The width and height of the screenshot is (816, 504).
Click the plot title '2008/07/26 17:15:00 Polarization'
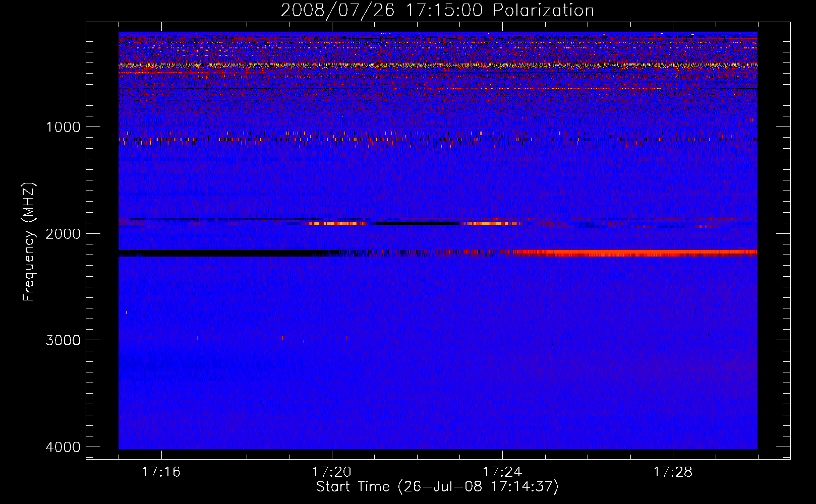(x=437, y=10)
